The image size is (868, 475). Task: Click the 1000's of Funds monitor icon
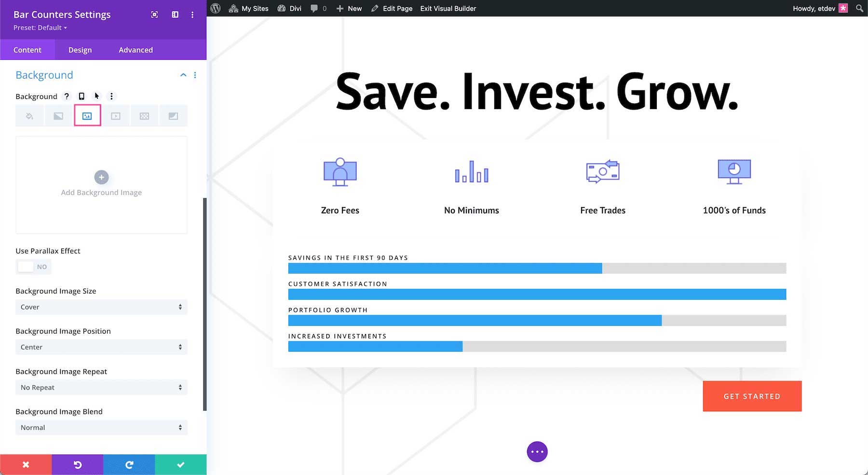(x=734, y=172)
